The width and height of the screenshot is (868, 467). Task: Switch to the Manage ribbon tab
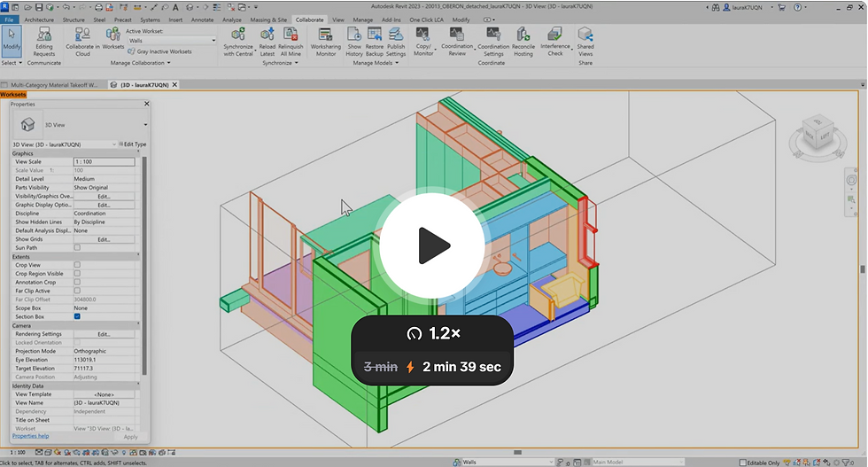pos(362,19)
